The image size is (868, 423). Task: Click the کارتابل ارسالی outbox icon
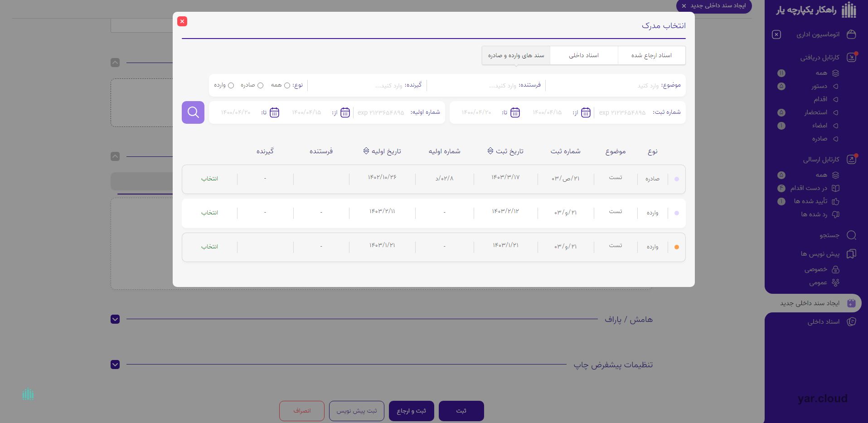click(851, 159)
